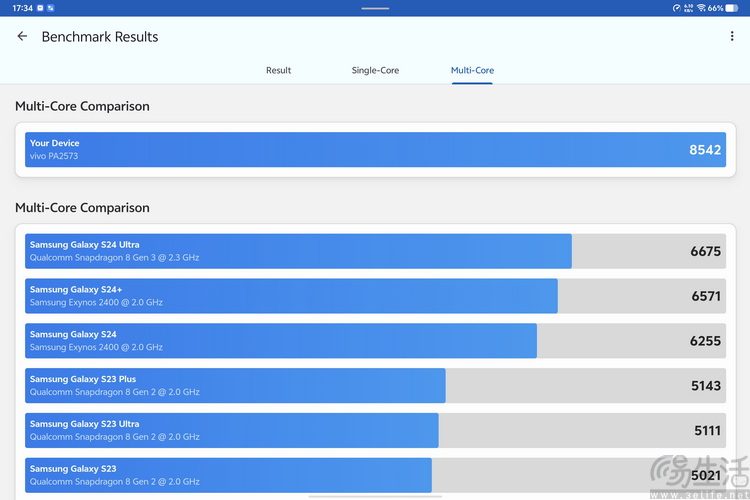
Task: Click the 6675 score value
Action: tap(705, 251)
